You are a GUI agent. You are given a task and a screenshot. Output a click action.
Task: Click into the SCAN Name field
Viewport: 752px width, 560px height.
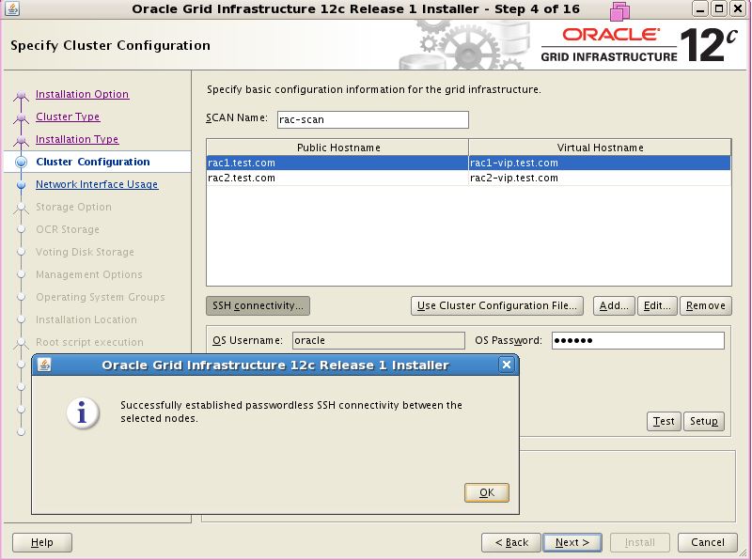(x=372, y=119)
